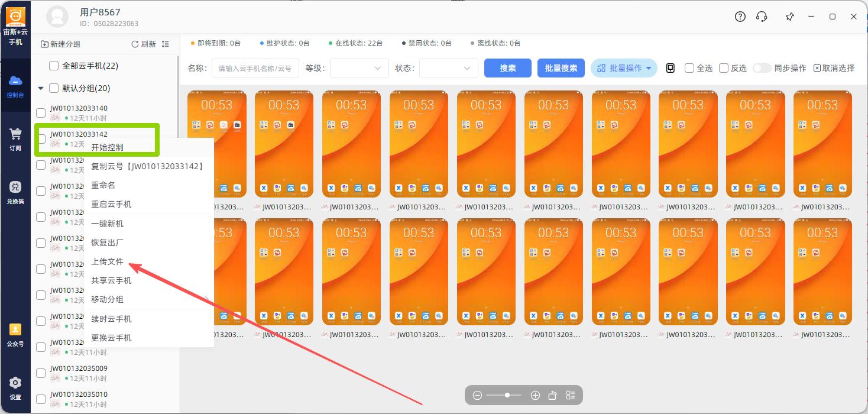Open the 控制台 console sidebar section
This screenshot has height=414, width=868.
click(x=15, y=86)
